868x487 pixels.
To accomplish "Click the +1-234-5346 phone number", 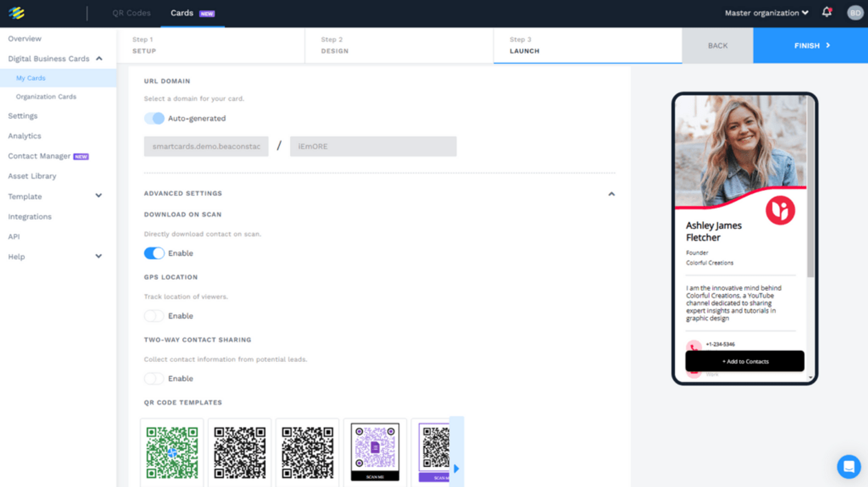I will [x=720, y=344].
